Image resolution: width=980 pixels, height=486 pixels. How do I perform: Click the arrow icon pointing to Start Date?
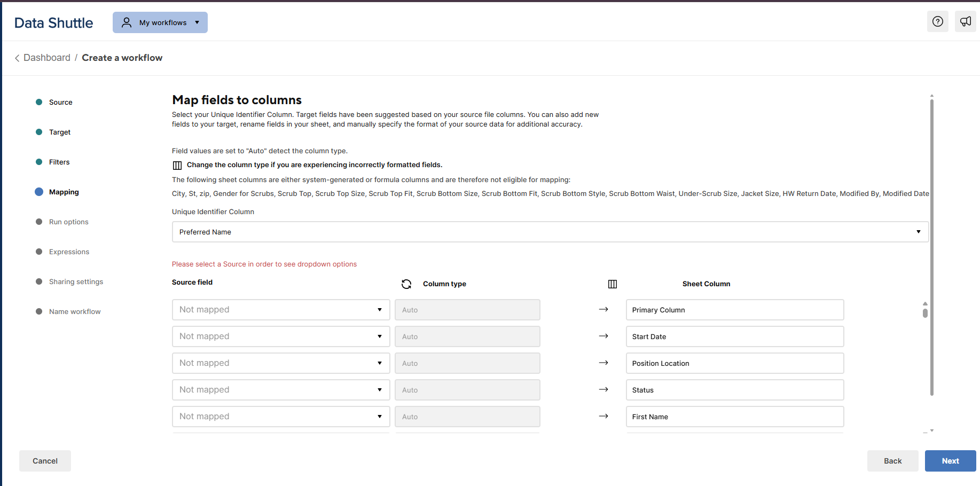click(x=603, y=336)
